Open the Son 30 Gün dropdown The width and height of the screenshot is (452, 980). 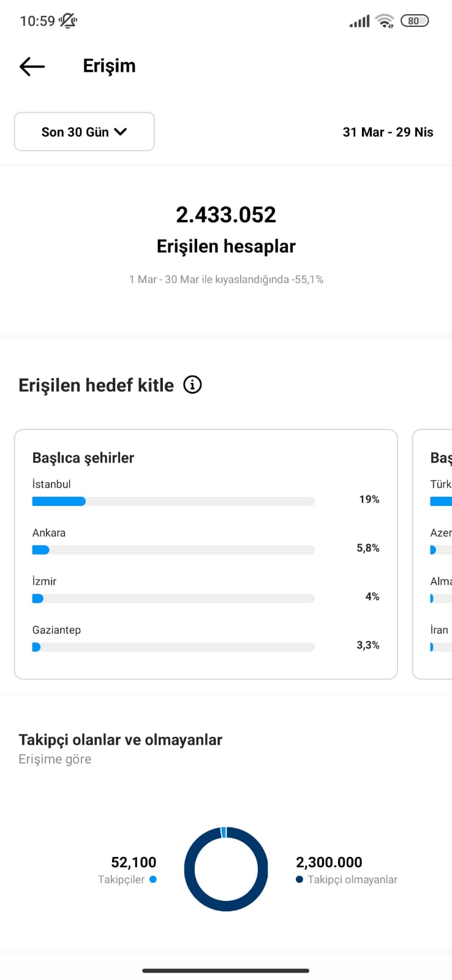(85, 132)
